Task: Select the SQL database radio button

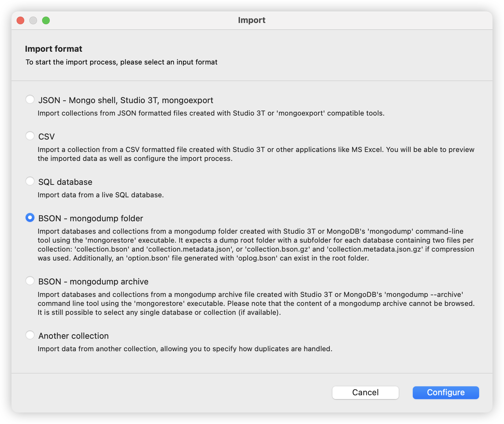Action: click(30, 181)
